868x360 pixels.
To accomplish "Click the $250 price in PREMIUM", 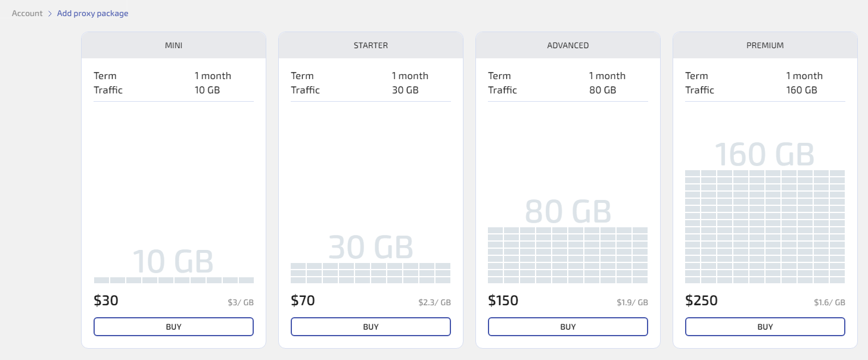I will pos(701,301).
